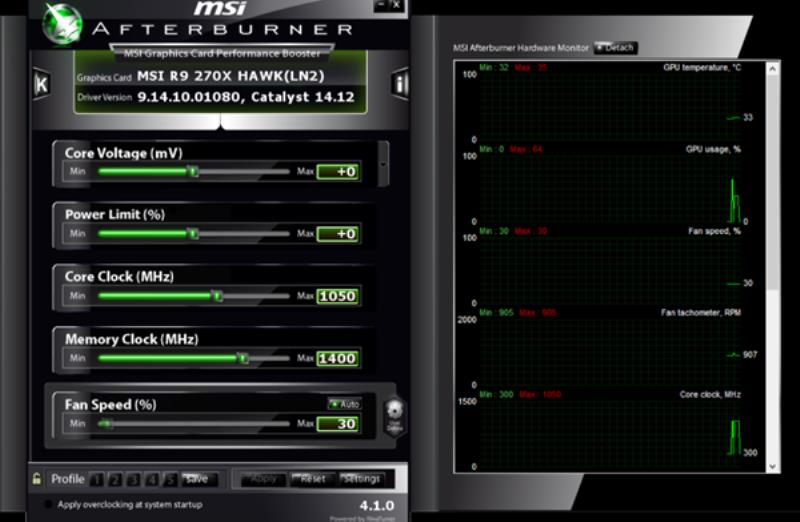Viewport: 800px width, 522px height.
Task: Open MSI Kombustor with the K button
Action: point(41,84)
